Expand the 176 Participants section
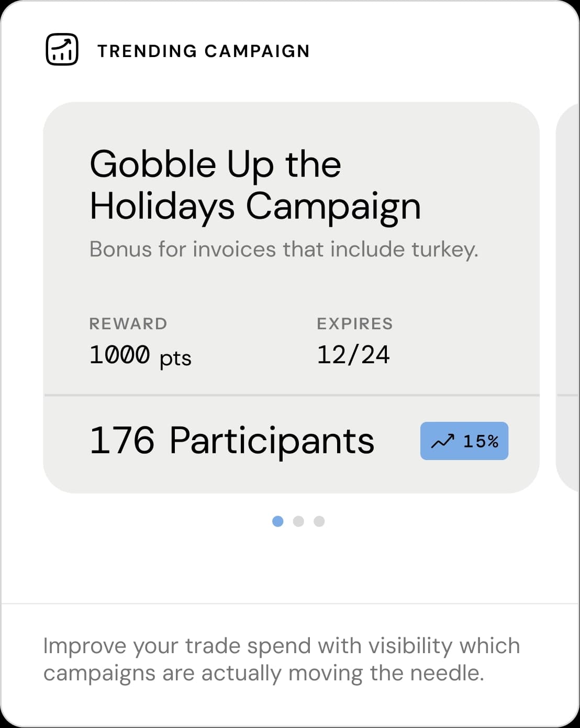580x728 pixels. click(291, 441)
